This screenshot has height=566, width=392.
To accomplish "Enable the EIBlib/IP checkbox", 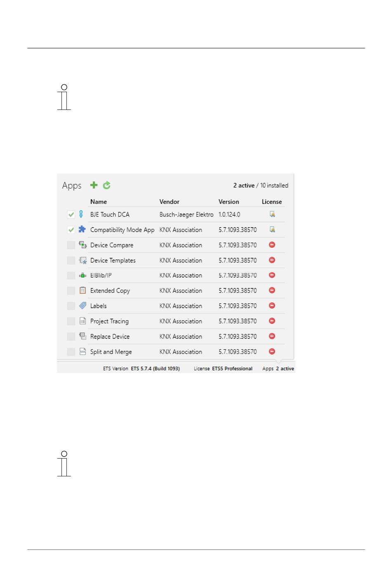I will (x=71, y=276).
